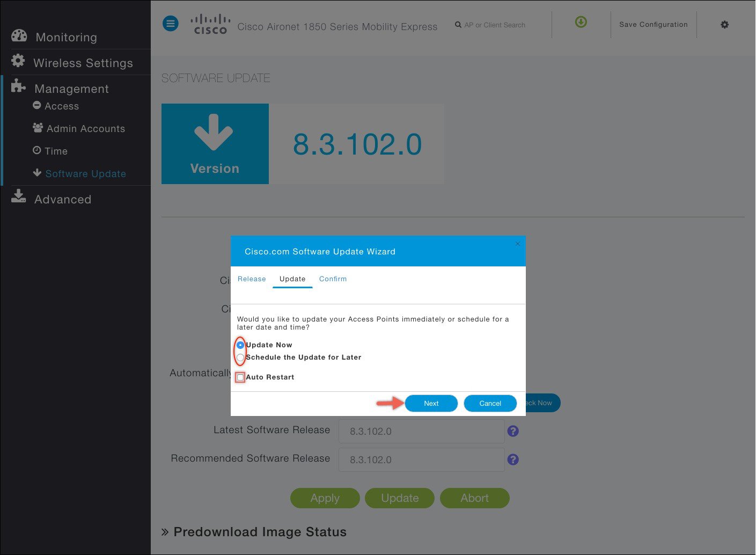
Task: Switch to the Confirm wizard tab
Action: 333,279
